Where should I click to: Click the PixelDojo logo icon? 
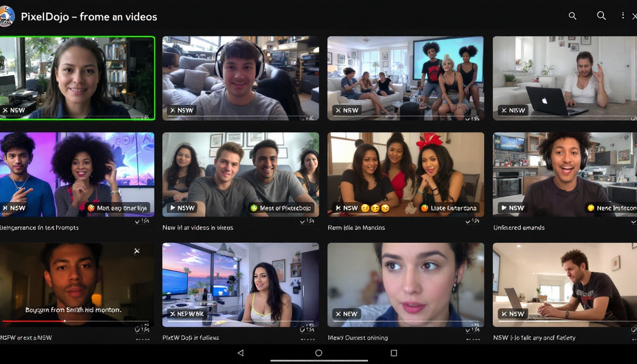point(7,17)
